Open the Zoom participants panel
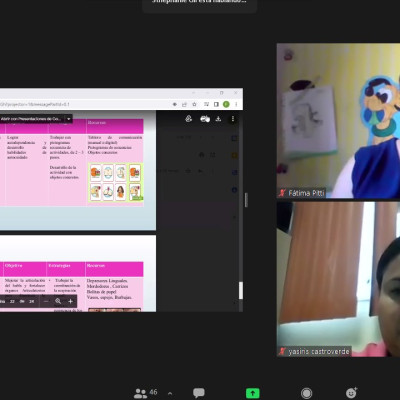400x400 pixels. pyautogui.click(x=145, y=393)
